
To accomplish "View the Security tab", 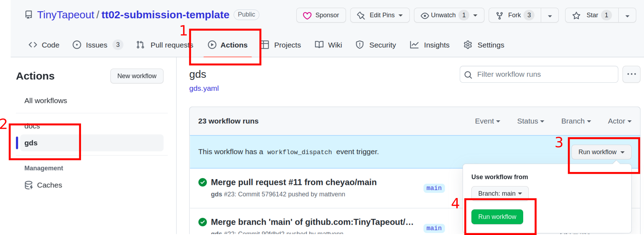I will coord(376,45).
